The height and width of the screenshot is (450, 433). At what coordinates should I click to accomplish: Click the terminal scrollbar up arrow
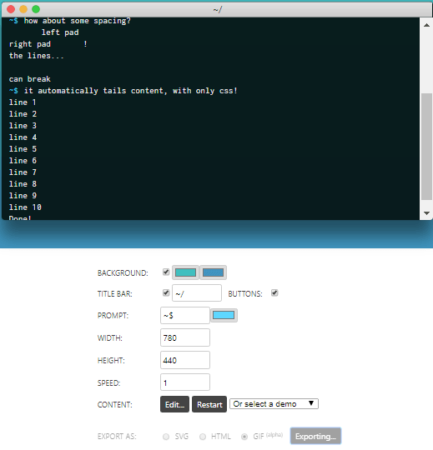[426, 25]
